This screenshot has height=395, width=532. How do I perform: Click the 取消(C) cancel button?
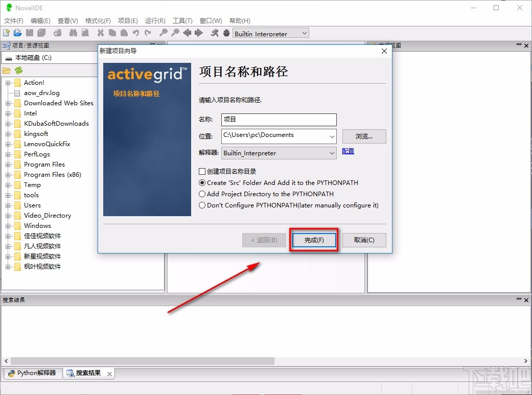pos(364,240)
